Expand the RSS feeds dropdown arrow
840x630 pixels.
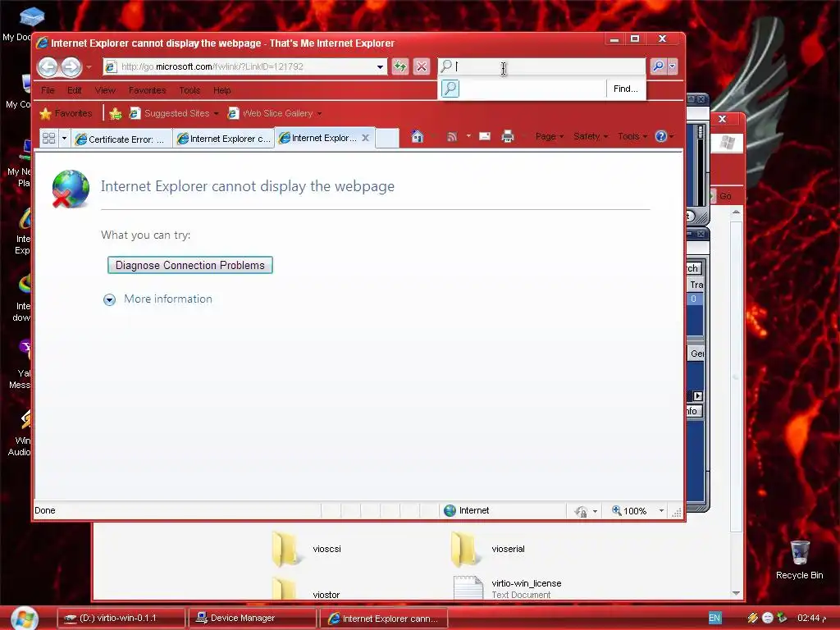coord(468,137)
